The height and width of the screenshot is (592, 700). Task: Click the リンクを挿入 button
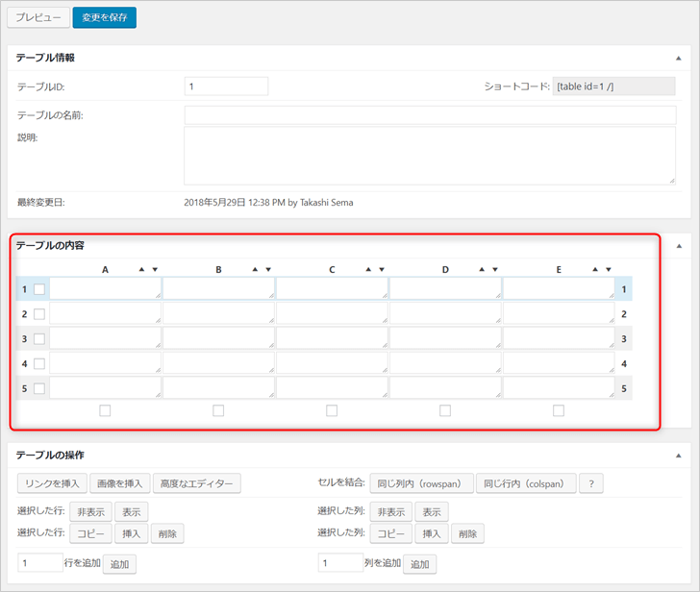53,483
